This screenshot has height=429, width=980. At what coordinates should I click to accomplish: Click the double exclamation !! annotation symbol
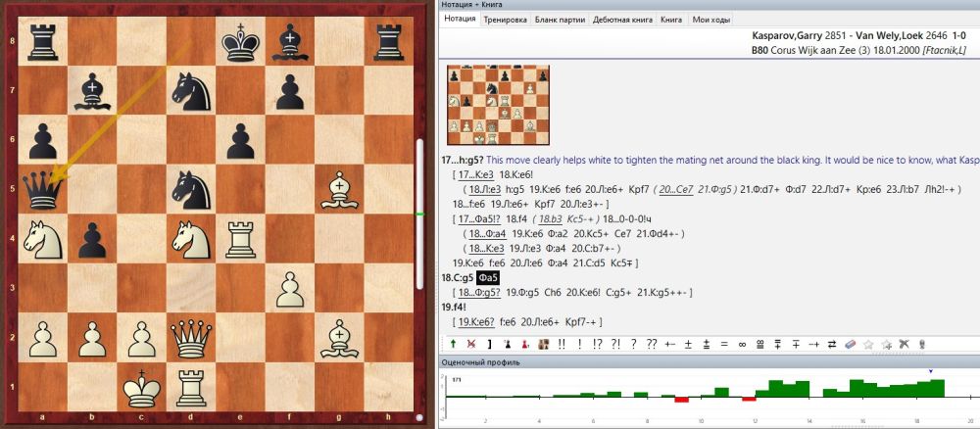point(563,344)
